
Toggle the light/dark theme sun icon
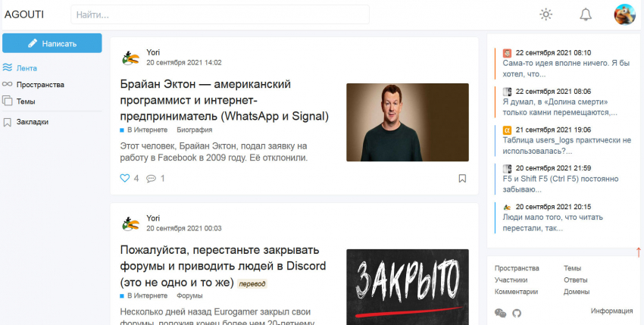coord(546,15)
